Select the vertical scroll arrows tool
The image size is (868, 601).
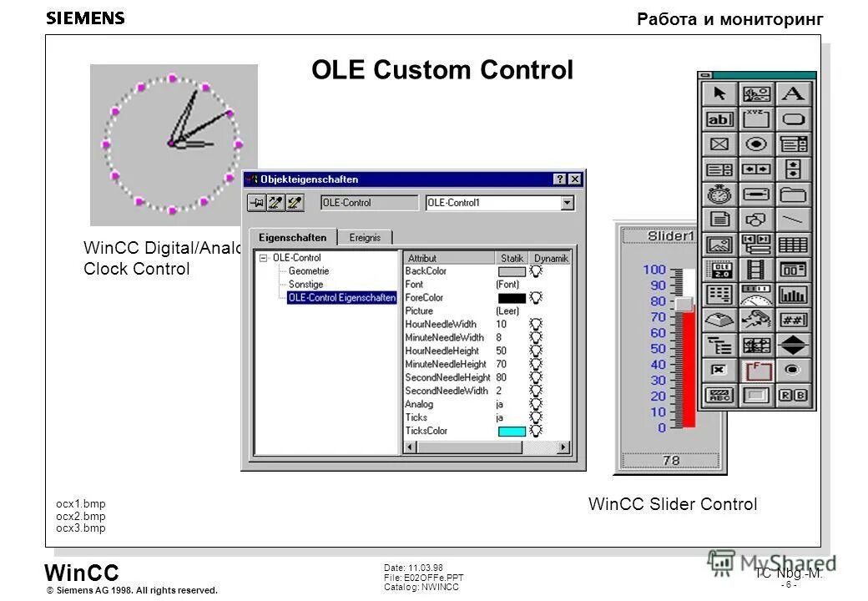(793, 169)
